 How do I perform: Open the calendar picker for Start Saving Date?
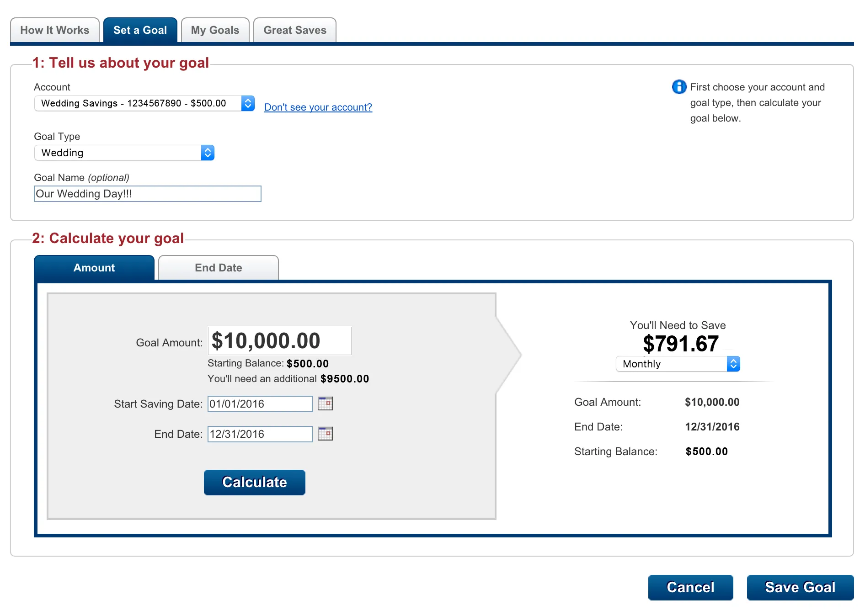point(325,404)
